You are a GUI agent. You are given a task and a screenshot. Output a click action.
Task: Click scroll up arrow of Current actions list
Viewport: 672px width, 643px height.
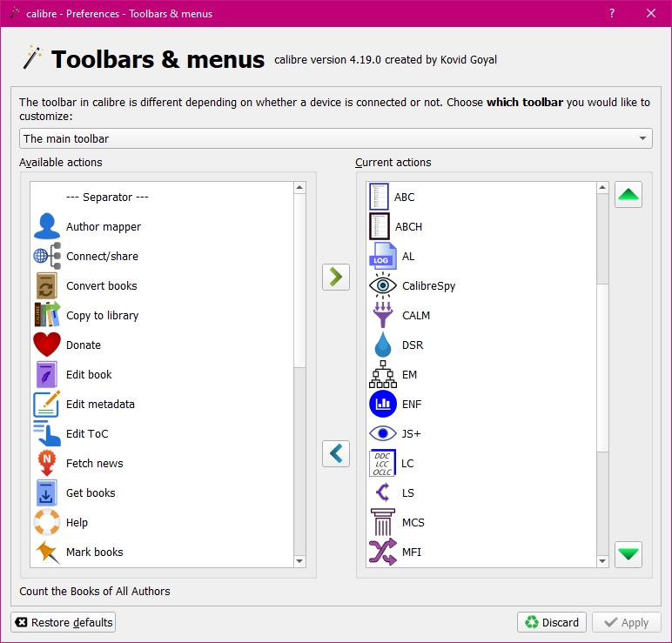click(x=602, y=187)
